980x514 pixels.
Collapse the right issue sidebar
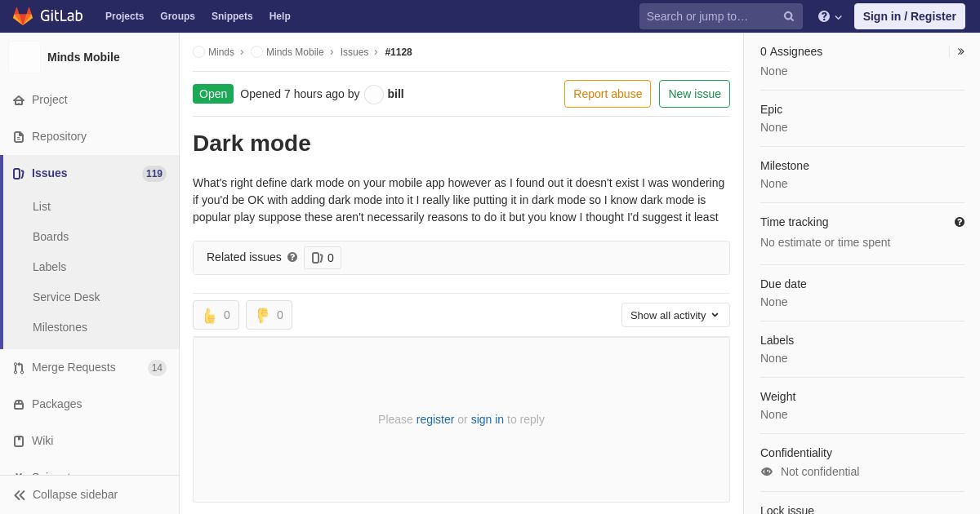point(960,51)
